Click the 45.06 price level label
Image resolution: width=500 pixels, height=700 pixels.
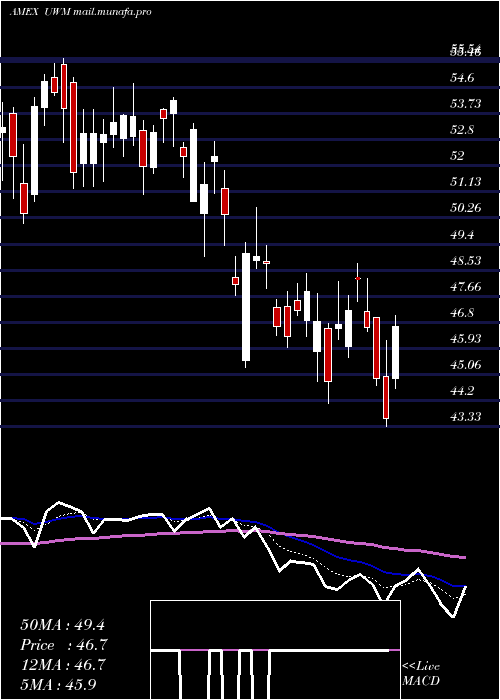click(x=467, y=365)
